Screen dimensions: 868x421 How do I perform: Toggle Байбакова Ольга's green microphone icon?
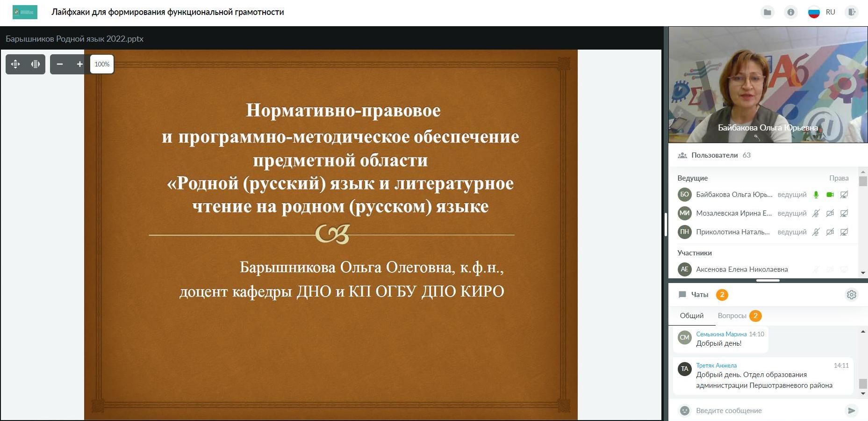pos(816,195)
